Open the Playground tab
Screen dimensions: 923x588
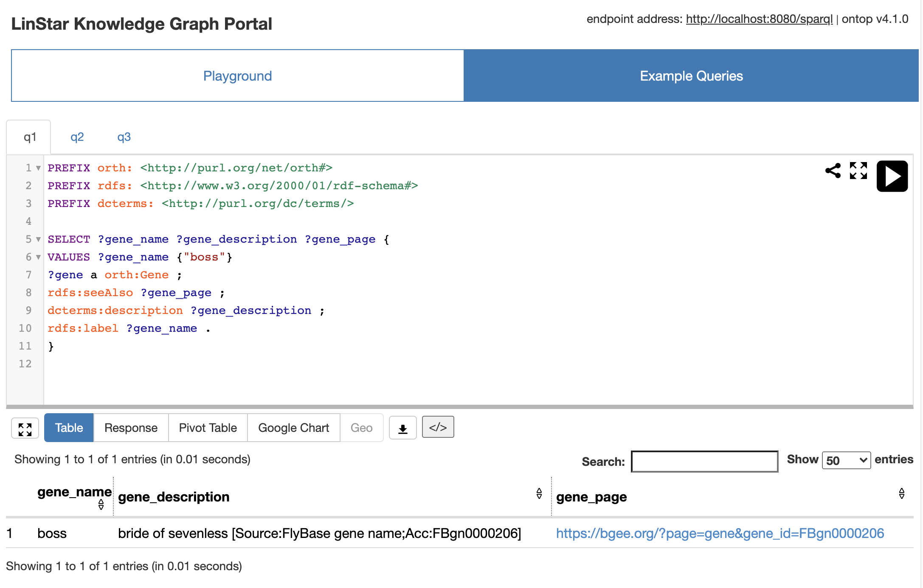point(237,76)
